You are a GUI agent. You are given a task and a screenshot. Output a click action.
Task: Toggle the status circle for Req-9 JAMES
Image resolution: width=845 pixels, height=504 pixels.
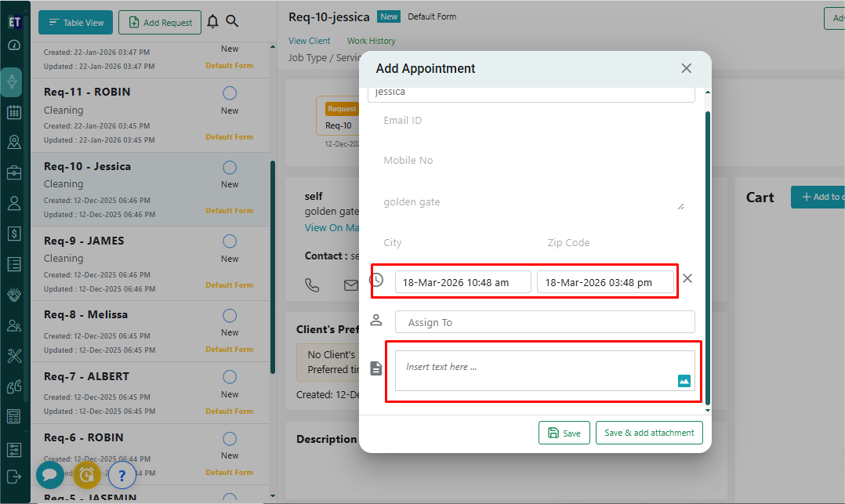point(230,241)
